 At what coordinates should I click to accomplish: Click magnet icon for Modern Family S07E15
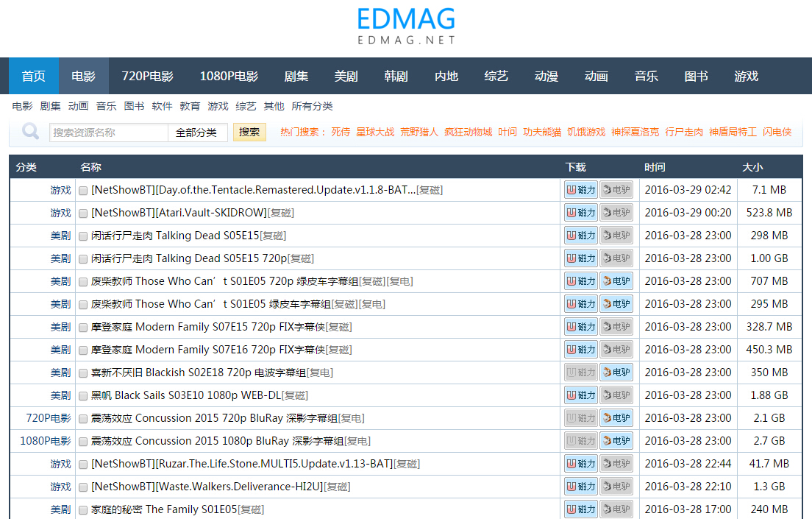[x=580, y=326]
